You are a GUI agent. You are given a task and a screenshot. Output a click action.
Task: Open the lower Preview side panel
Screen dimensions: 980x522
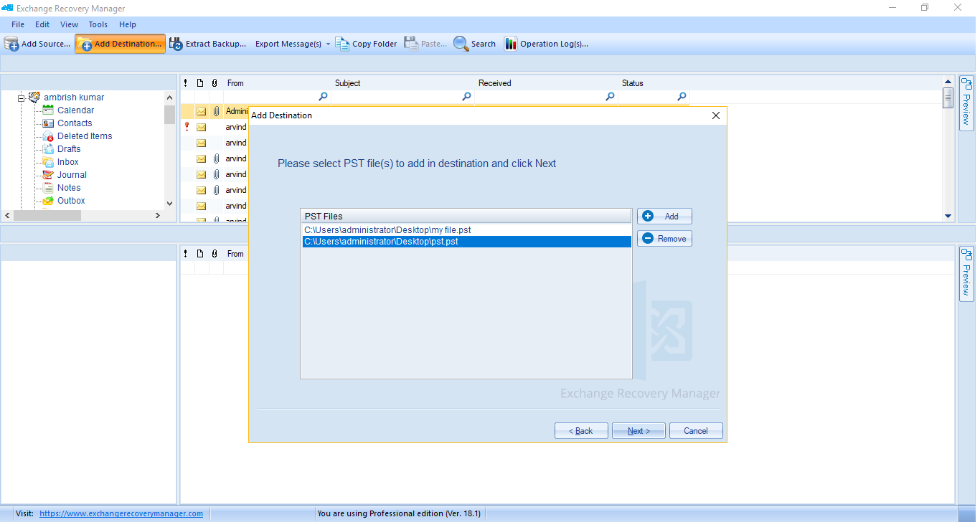[x=966, y=274]
